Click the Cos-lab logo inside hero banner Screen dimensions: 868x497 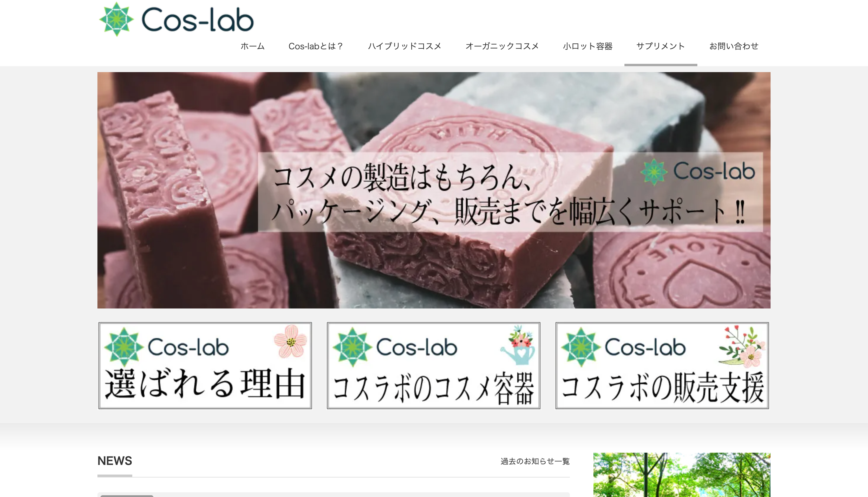point(698,171)
